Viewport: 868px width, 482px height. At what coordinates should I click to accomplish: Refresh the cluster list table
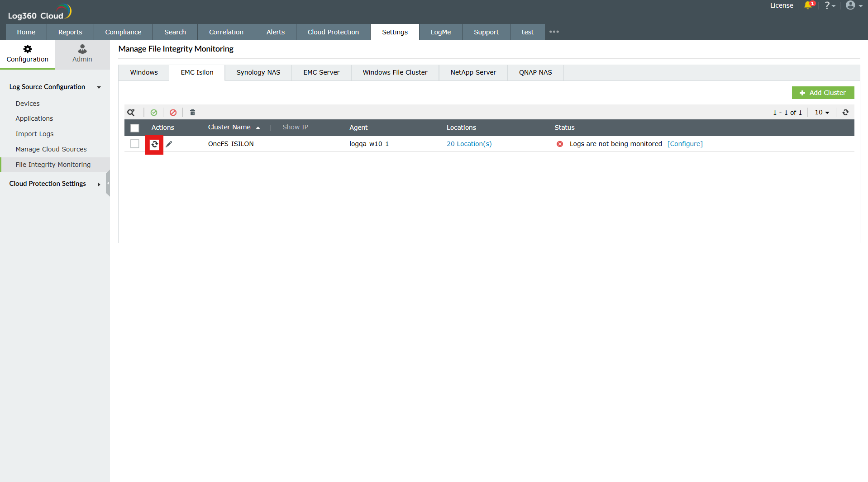[x=845, y=112]
